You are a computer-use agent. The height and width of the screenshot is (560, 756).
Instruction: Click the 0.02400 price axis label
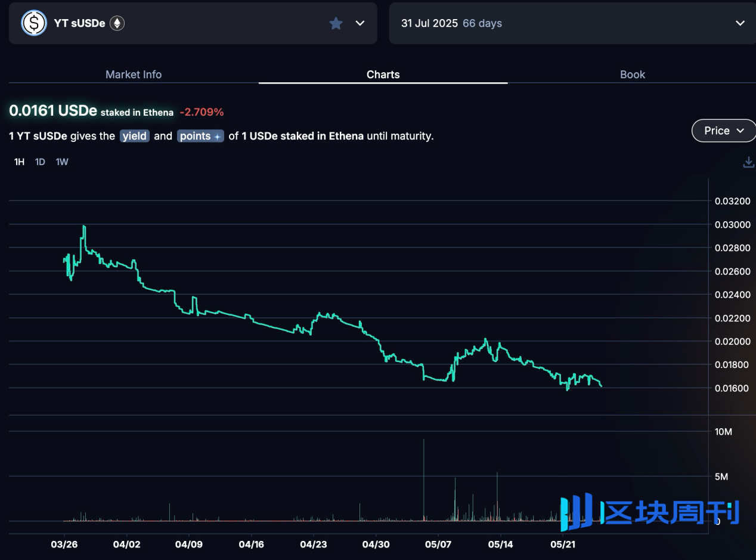point(733,295)
